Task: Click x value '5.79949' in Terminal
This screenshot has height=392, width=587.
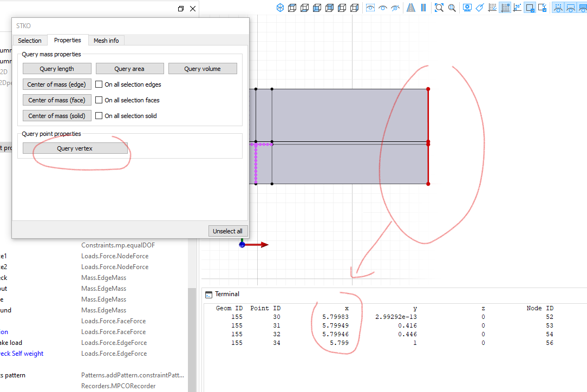Action: 335,325
